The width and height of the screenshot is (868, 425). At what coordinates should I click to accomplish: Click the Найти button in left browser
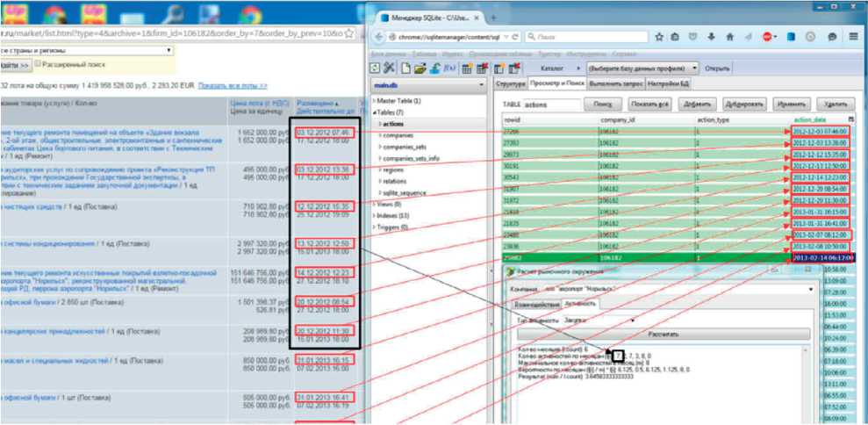click(x=15, y=65)
